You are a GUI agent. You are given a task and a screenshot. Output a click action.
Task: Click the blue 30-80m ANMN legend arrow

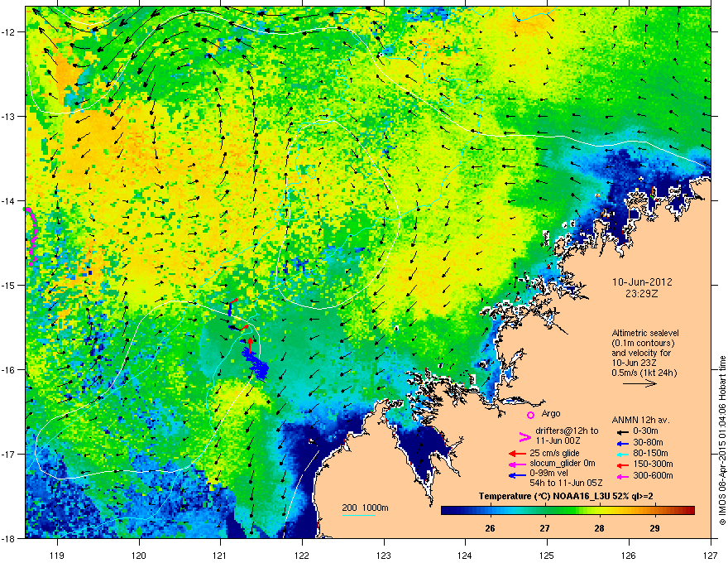[622, 443]
